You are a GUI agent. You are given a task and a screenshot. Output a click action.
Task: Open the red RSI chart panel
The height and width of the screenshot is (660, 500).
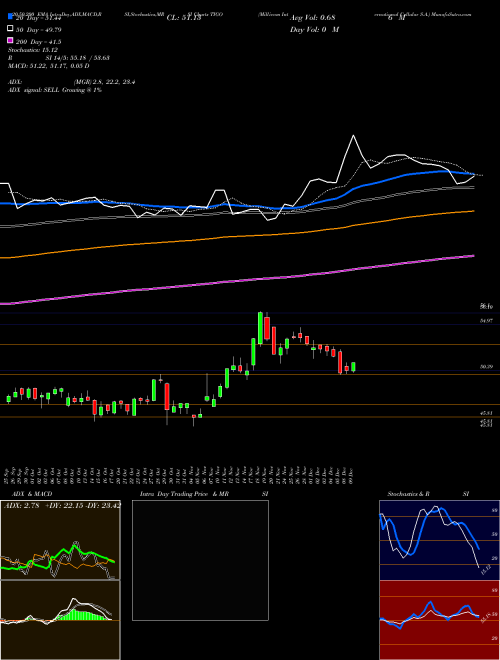pos(439,620)
